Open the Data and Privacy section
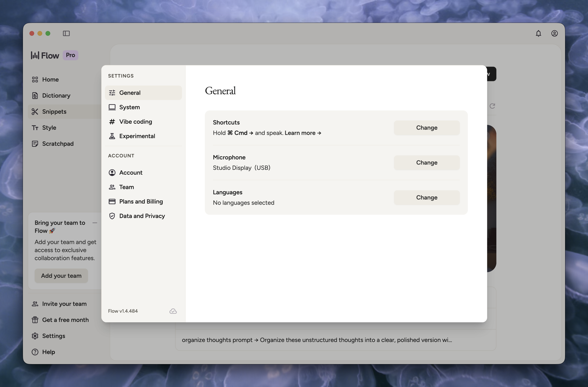588x387 pixels. [x=142, y=216]
